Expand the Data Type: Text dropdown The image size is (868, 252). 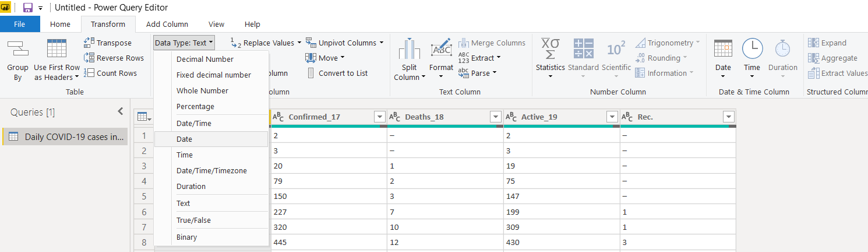coord(184,43)
